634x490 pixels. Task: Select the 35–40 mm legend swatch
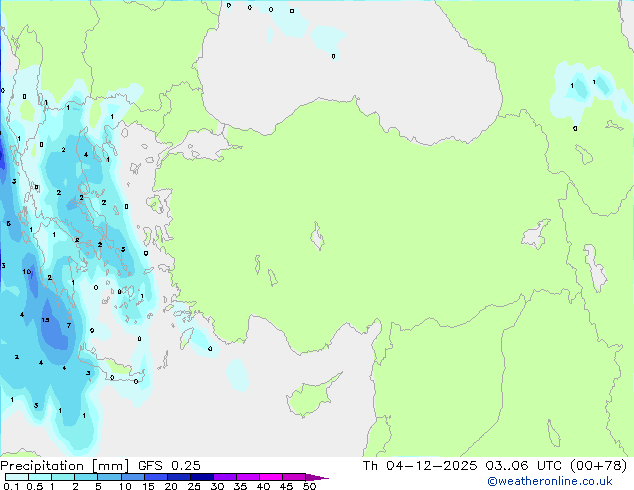(247, 477)
